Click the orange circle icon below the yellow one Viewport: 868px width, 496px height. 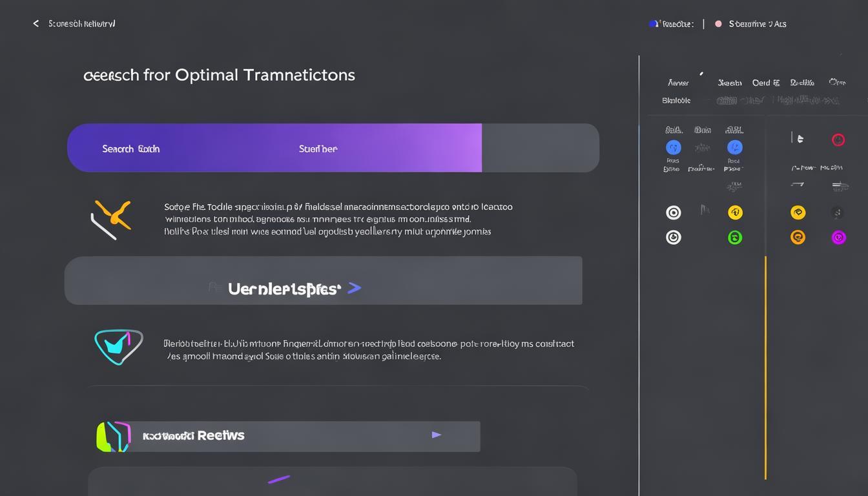click(798, 238)
